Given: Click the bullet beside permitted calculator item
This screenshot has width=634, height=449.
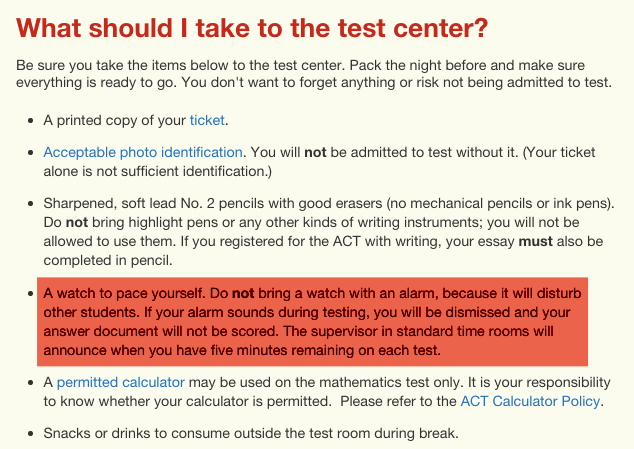Looking at the screenshot, I should coord(26,383).
